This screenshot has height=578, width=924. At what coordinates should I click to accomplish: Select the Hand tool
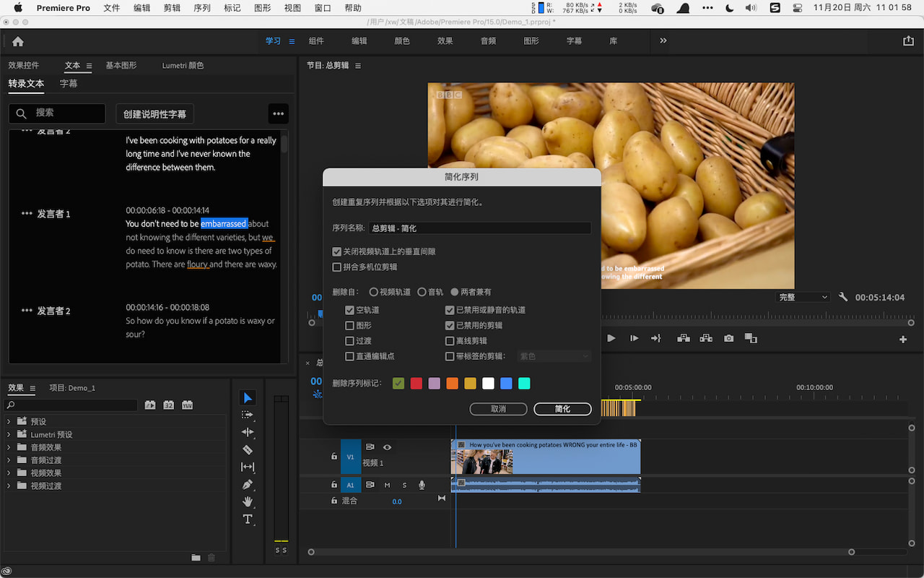point(248,501)
